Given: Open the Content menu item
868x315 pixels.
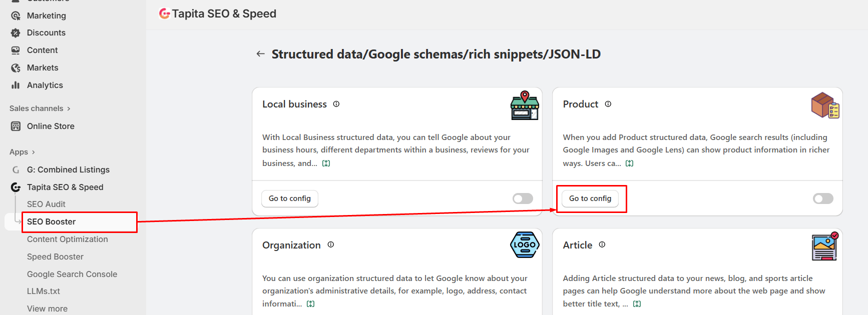Looking at the screenshot, I should (x=43, y=50).
